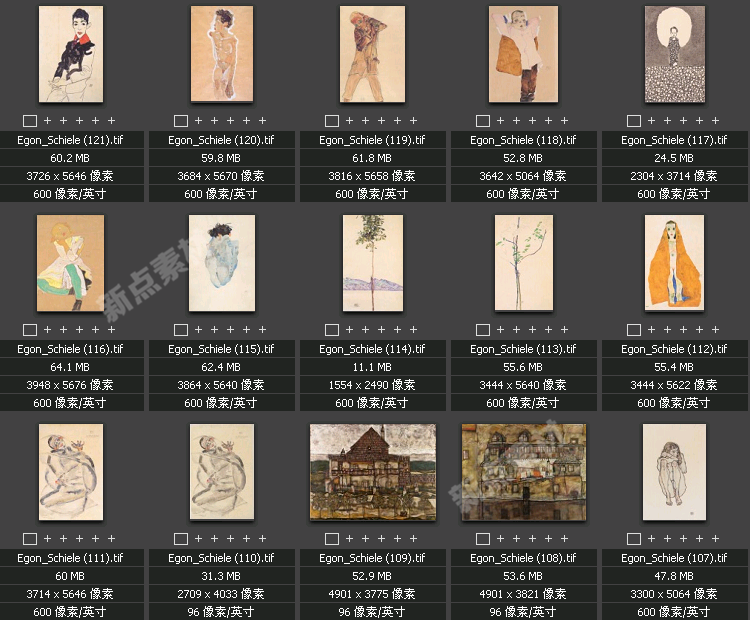Set fourth rating mark for Egon_Schiele (112).tif
750x620 pixels.
pyautogui.click(x=700, y=330)
